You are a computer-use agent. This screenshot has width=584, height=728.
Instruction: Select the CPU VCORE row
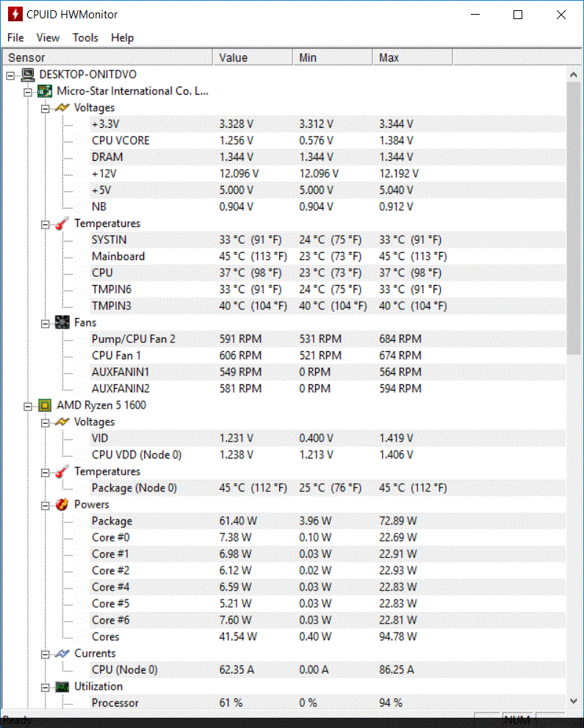[x=328, y=141]
